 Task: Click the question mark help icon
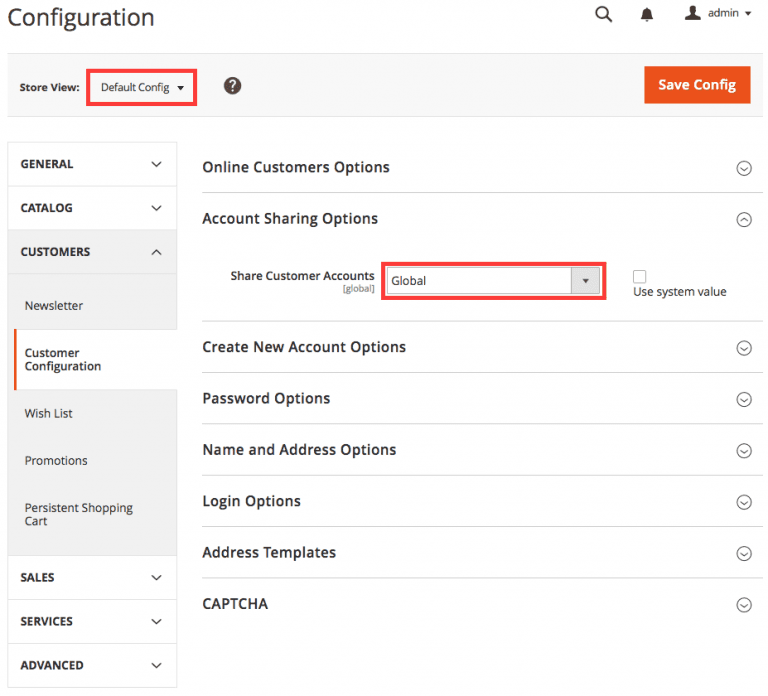(x=232, y=86)
